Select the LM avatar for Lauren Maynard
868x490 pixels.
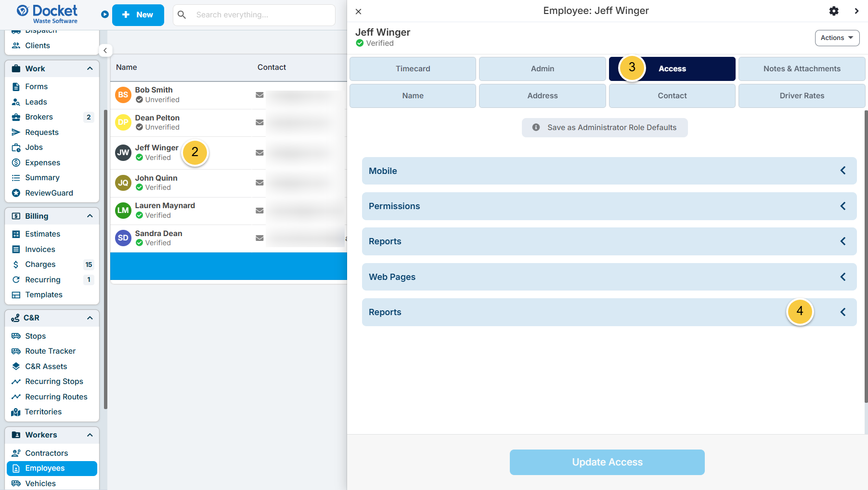pos(123,210)
